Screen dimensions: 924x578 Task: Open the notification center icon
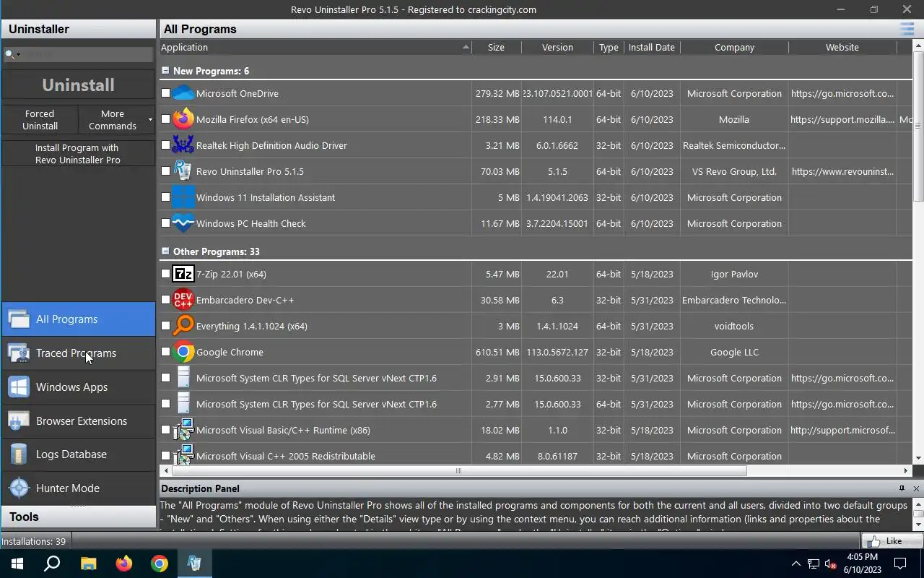[900, 564]
